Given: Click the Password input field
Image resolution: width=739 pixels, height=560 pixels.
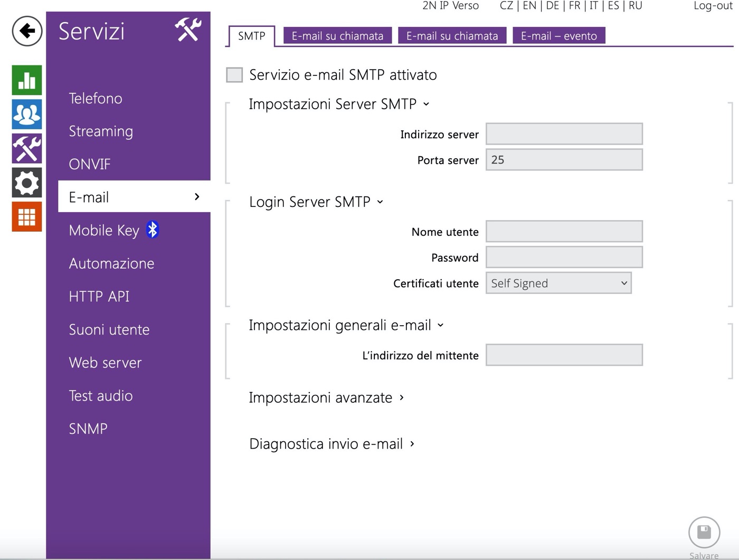Looking at the screenshot, I should click(x=564, y=257).
